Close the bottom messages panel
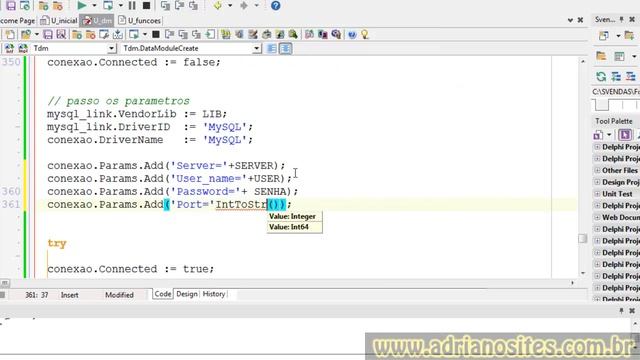The image size is (640, 360). 632,311
